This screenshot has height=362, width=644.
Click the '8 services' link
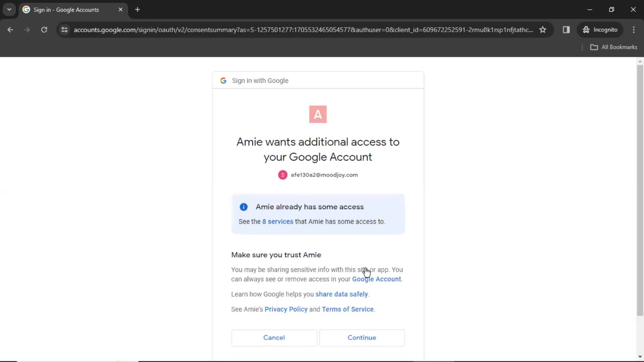(x=277, y=222)
